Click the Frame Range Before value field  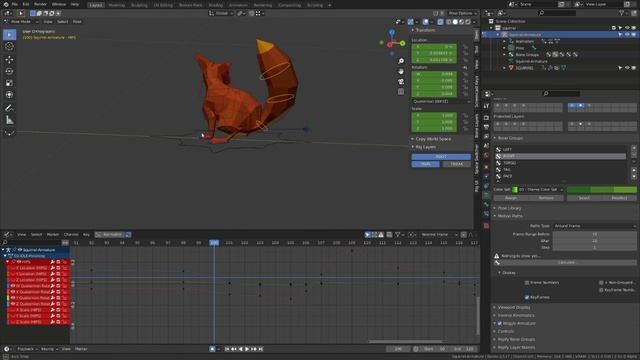click(595, 234)
